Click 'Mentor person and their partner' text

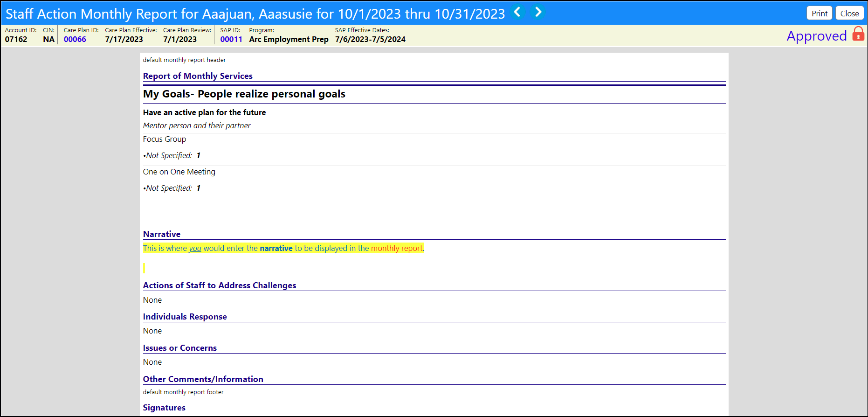coord(197,125)
